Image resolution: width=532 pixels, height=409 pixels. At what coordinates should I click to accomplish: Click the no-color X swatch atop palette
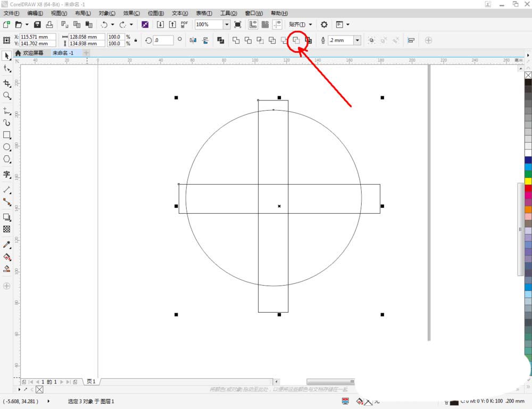pos(528,75)
